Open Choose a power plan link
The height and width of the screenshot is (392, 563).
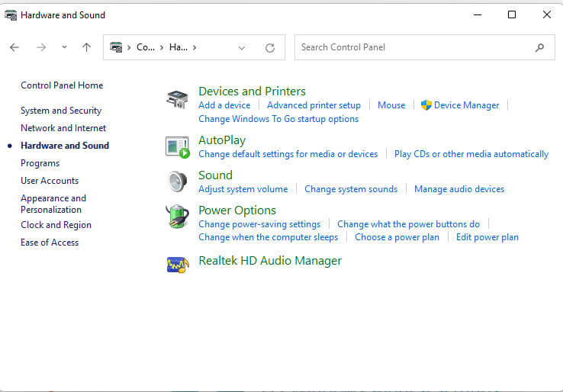click(397, 237)
